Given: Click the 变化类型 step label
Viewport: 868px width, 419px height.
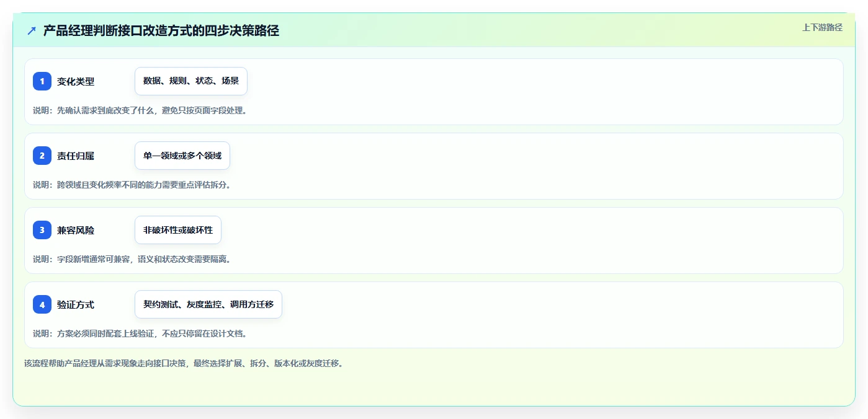Looking at the screenshot, I should [x=76, y=81].
